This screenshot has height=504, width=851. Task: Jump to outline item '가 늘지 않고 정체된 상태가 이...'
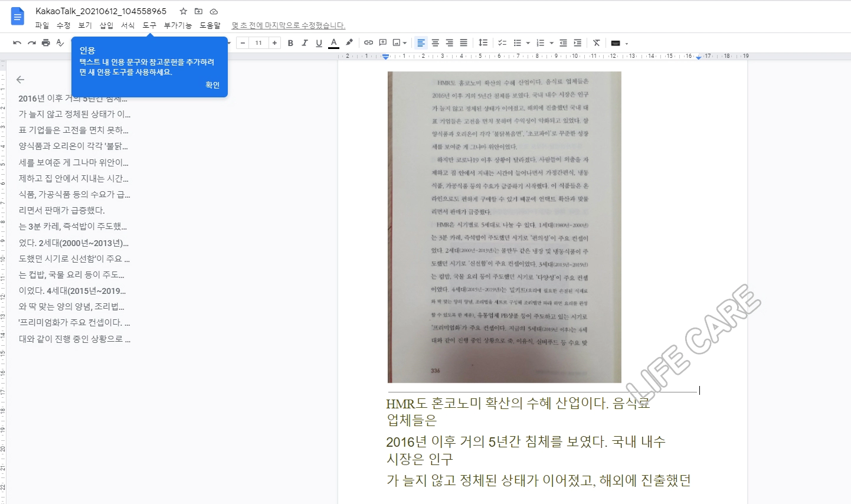click(x=74, y=114)
